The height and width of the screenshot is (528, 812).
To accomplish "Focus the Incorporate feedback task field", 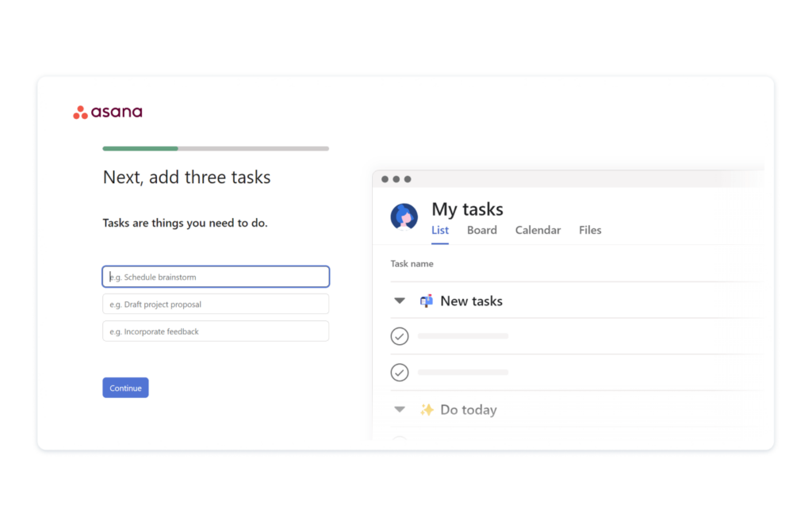I will pos(216,331).
